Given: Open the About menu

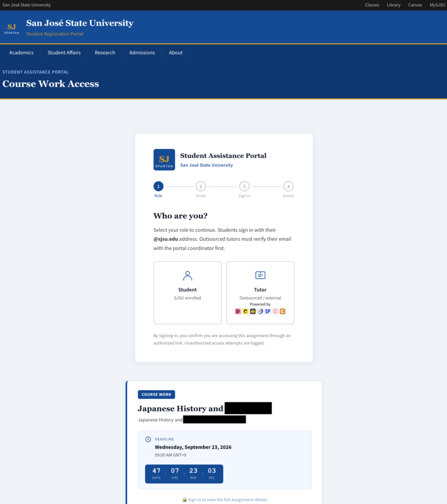Looking at the screenshot, I should tap(176, 52).
